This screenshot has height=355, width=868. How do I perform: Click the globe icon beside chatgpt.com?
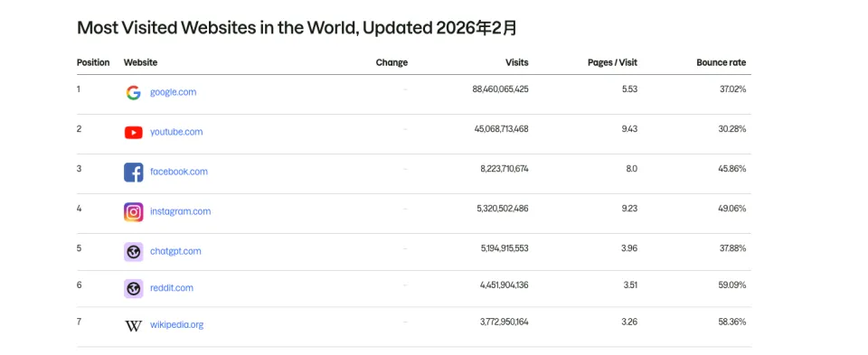[x=134, y=252]
